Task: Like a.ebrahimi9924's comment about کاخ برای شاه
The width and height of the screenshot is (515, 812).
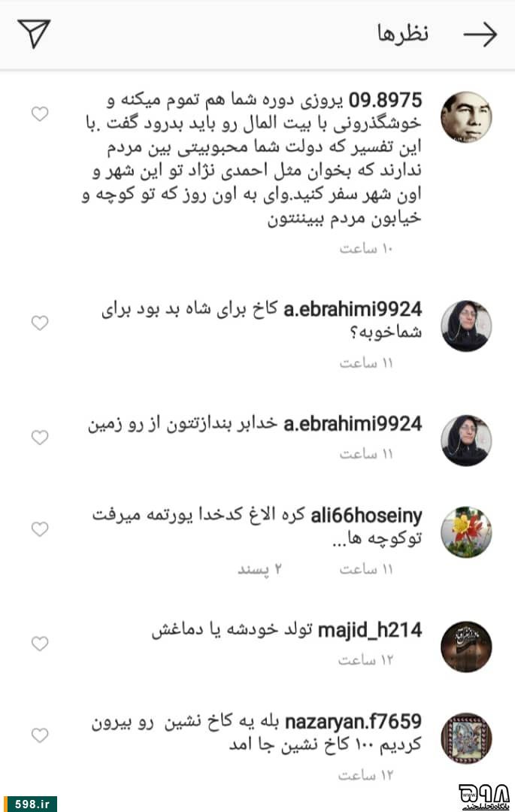Action: tap(40, 323)
